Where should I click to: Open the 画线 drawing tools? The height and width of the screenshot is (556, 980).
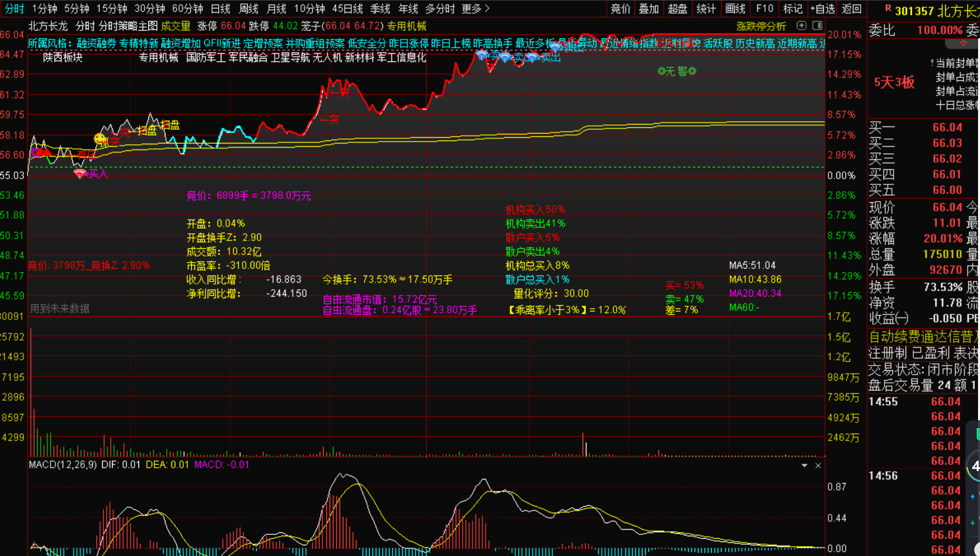(x=735, y=9)
